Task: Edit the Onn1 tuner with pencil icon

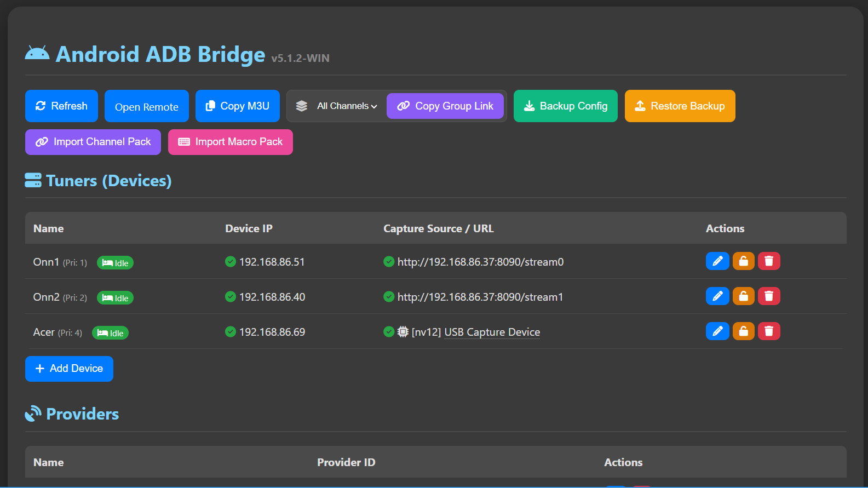Action: pos(717,261)
